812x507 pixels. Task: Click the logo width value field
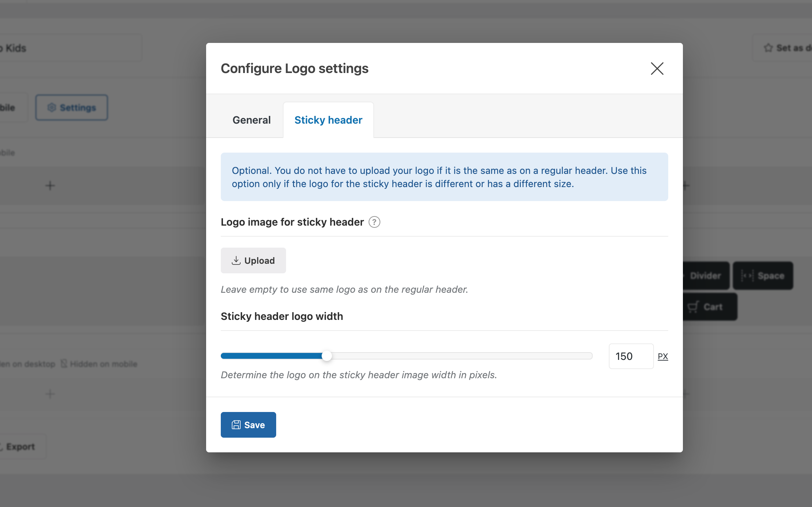[x=631, y=356]
